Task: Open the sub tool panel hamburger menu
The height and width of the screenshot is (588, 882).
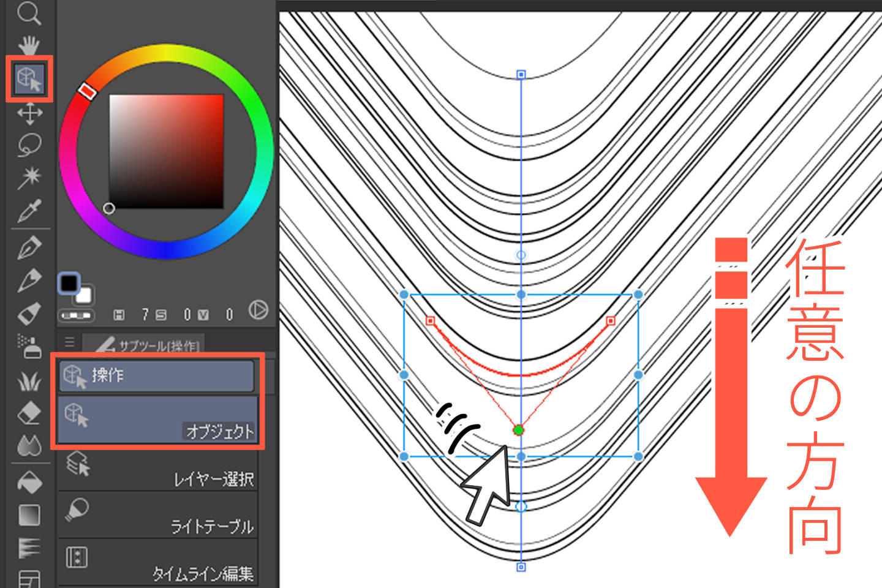Action: [x=69, y=342]
